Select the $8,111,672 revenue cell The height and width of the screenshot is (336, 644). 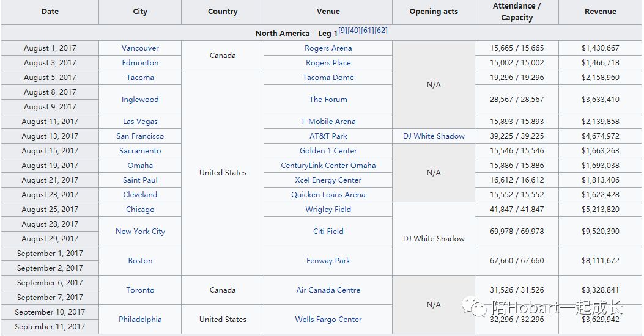(601, 261)
